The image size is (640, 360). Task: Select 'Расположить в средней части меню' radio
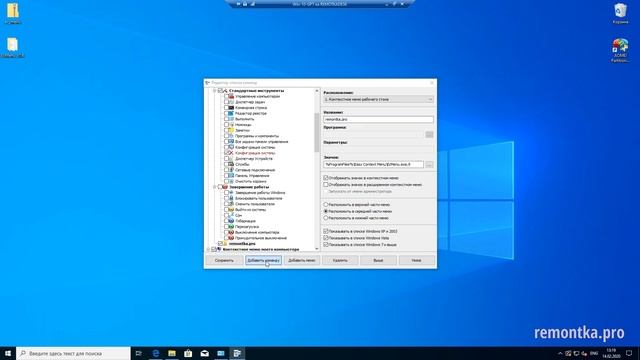pyautogui.click(x=326, y=211)
